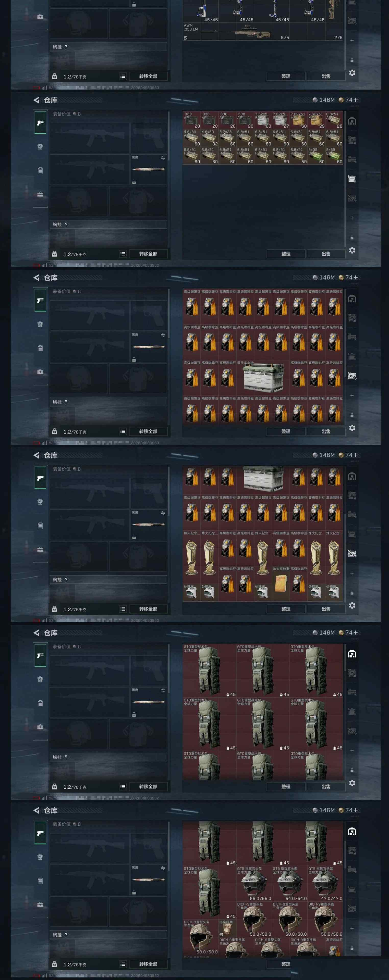Select GT5 helmet with 54.0/54.0 durability

pos(290,884)
